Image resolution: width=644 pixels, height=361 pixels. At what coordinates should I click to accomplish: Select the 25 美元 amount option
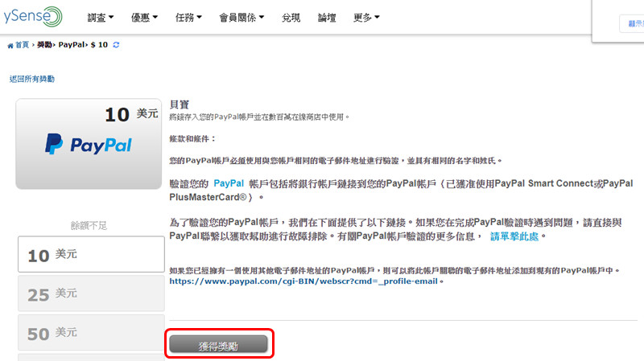coord(91,293)
